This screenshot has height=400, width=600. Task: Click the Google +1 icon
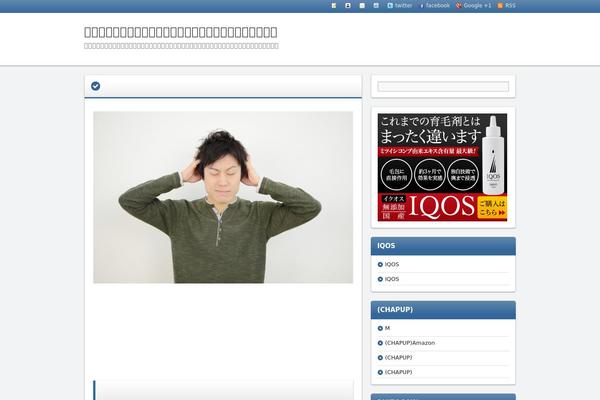458,5
